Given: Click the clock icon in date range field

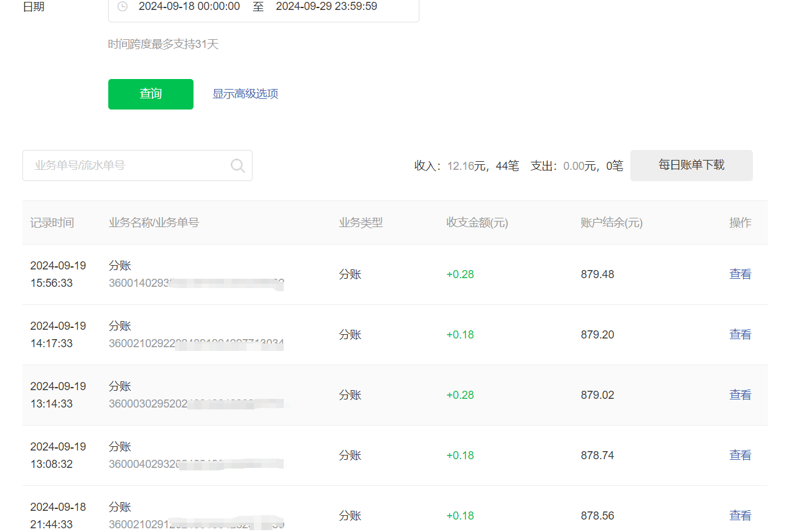Looking at the screenshot, I should 123,7.
